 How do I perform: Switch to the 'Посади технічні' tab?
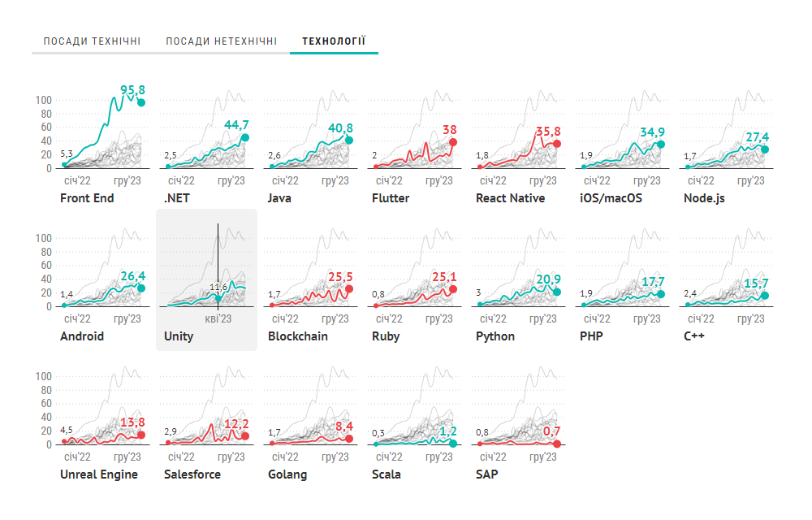(92, 41)
